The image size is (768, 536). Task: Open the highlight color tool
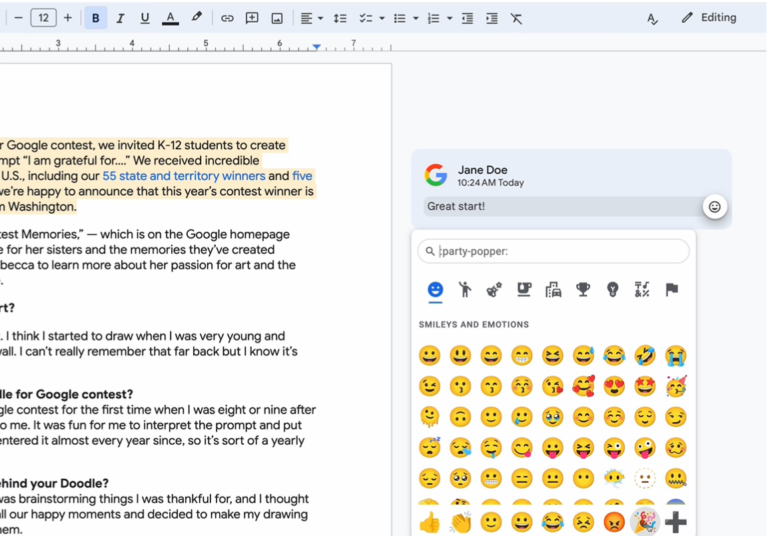tap(196, 17)
